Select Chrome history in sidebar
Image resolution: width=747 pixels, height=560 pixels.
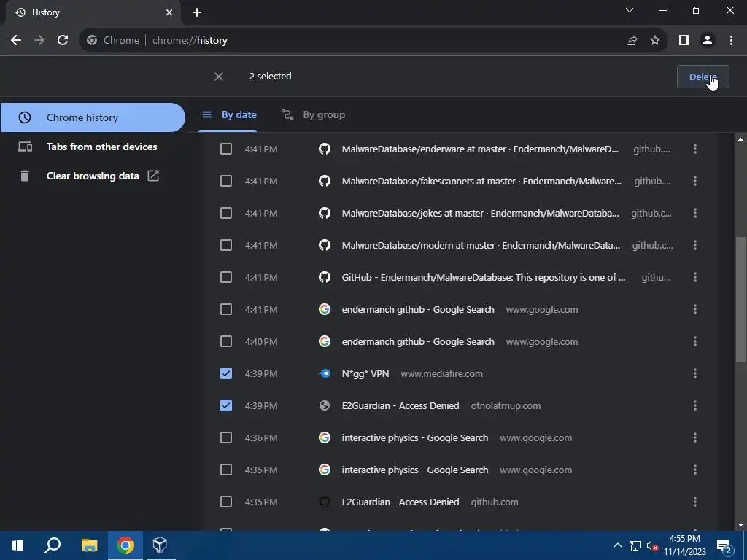click(93, 117)
